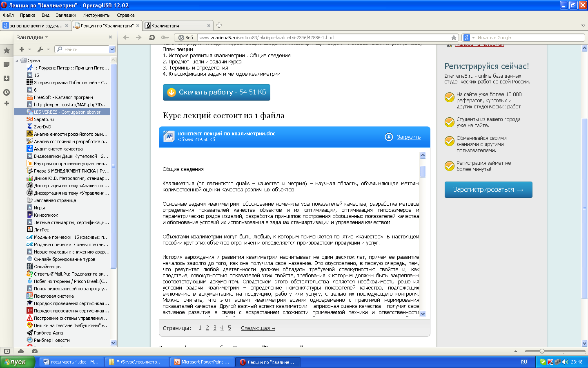Open the Notes panel icon
Image resolution: width=588 pixels, height=368 pixels.
pos(7,65)
